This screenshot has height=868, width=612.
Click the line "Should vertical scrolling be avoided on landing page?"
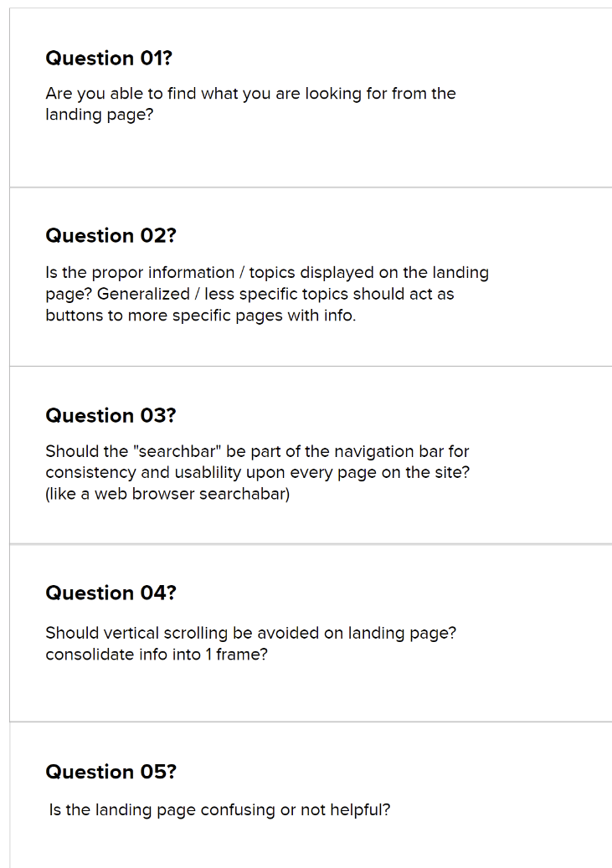pos(250,633)
